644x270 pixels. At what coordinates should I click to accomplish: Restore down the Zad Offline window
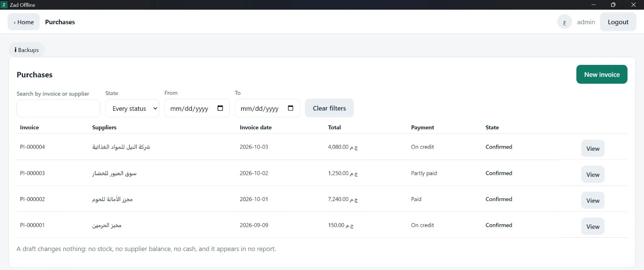click(x=613, y=5)
